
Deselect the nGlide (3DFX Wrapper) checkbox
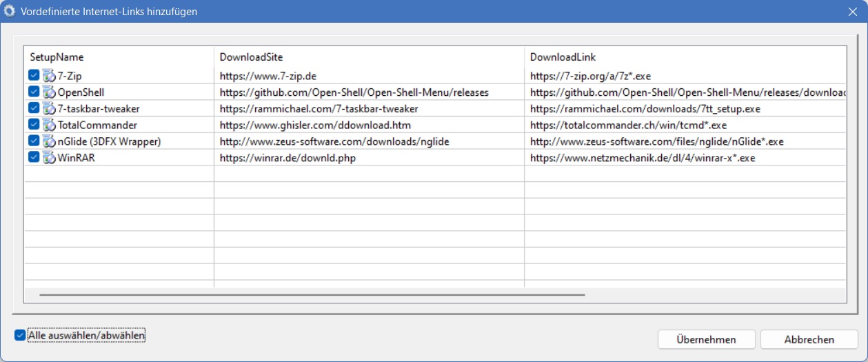pos(34,141)
